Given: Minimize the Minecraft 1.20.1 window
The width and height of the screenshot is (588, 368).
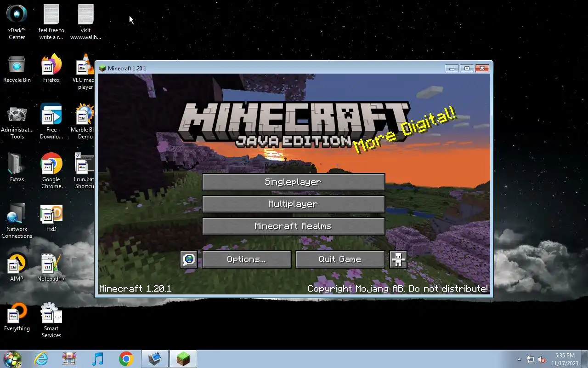Looking at the screenshot, I should 452,68.
